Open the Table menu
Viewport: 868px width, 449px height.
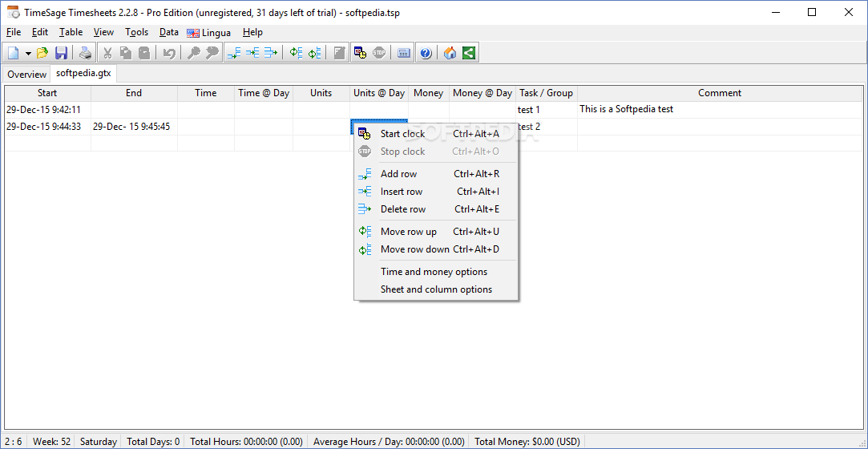click(x=71, y=32)
